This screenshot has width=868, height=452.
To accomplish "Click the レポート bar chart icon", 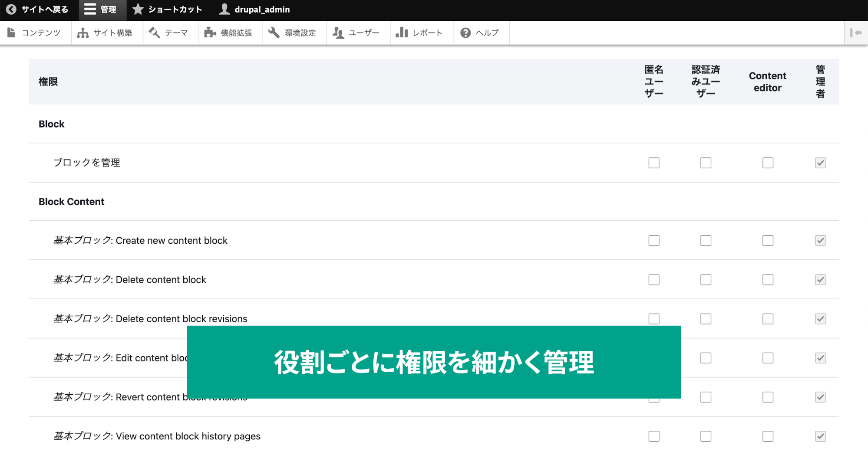I will pos(402,33).
